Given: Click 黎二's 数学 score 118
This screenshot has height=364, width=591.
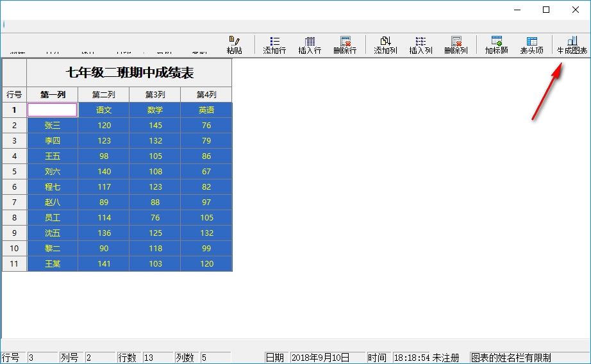Looking at the screenshot, I should pos(155,248).
